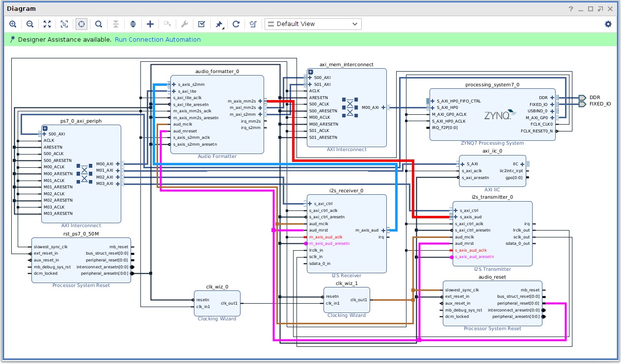Click the IRQ_F2P[0:0] pin label
Screen dimensions: 621x364
pos(445,128)
